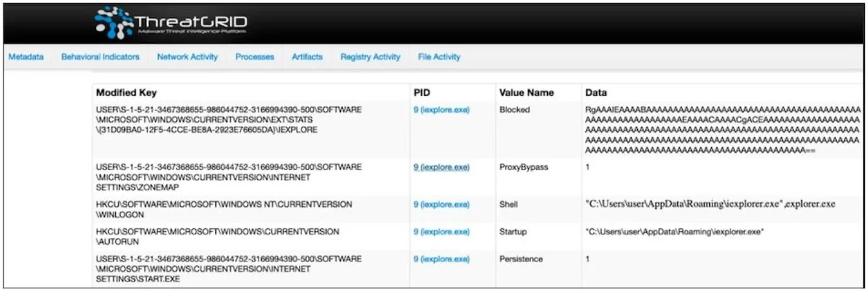Select the AUTORUN registry key cell
The image size is (868, 292).
tap(217, 236)
